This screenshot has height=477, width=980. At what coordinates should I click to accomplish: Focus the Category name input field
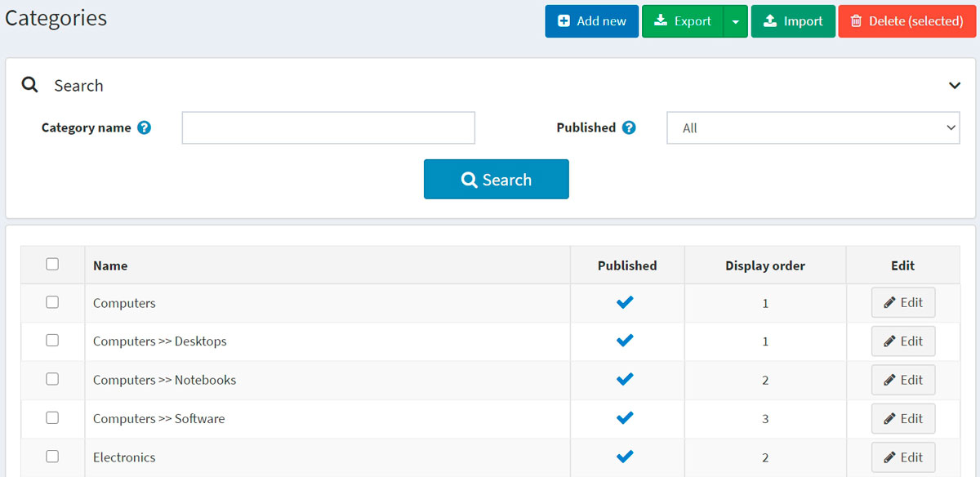click(328, 128)
